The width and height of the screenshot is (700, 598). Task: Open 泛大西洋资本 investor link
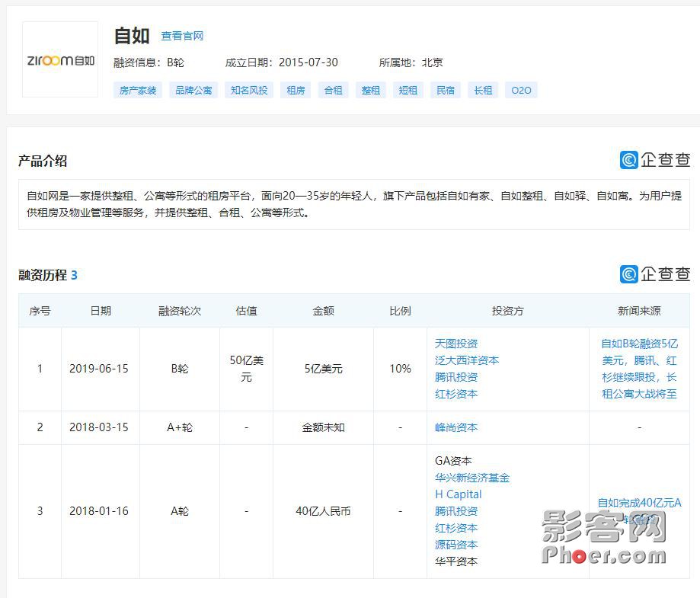click(467, 360)
